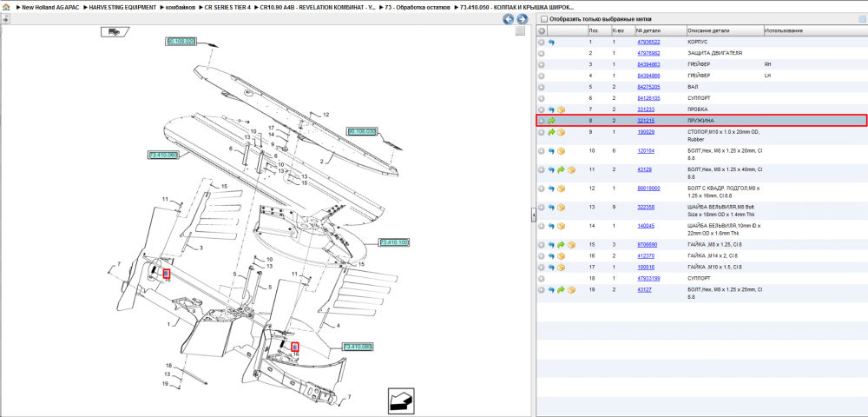
Task: Click blue arrow icon in ПРОБКА row
Action: pyautogui.click(x=551, y=109)
